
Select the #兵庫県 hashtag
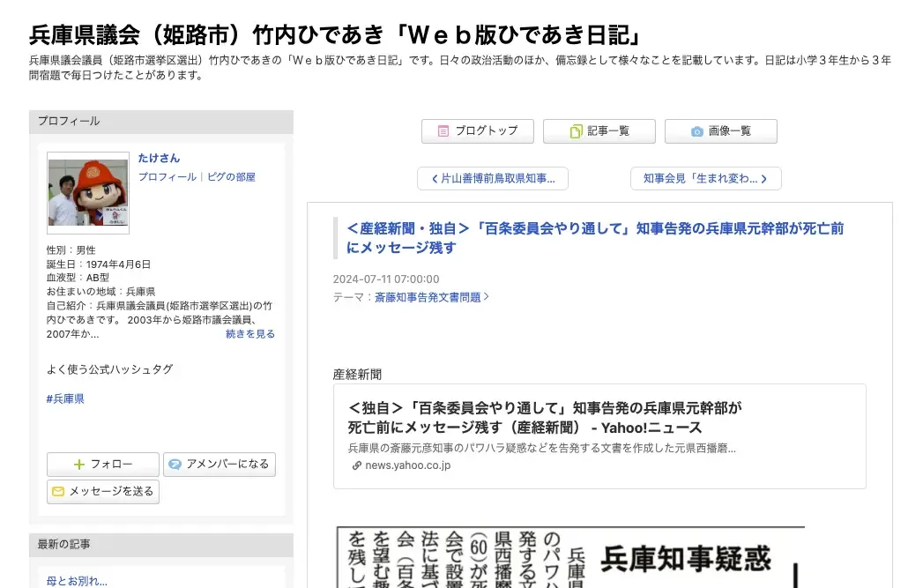[x=66, y=398]
